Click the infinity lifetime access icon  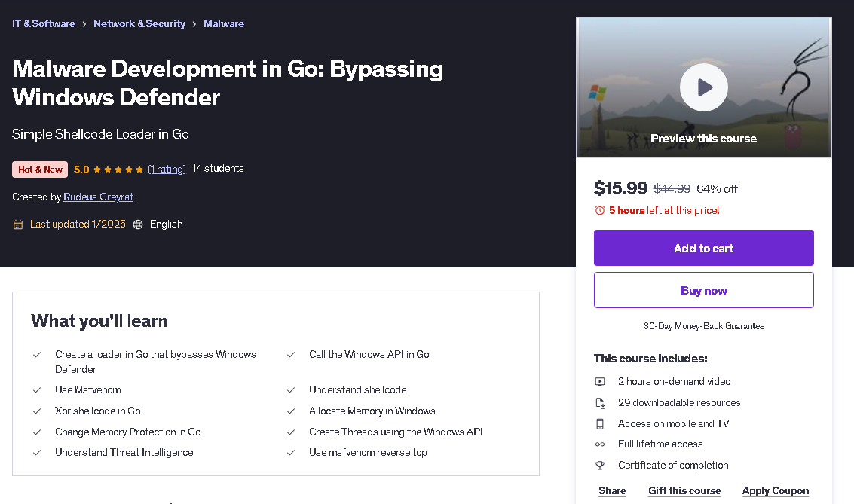click(600, 444)
